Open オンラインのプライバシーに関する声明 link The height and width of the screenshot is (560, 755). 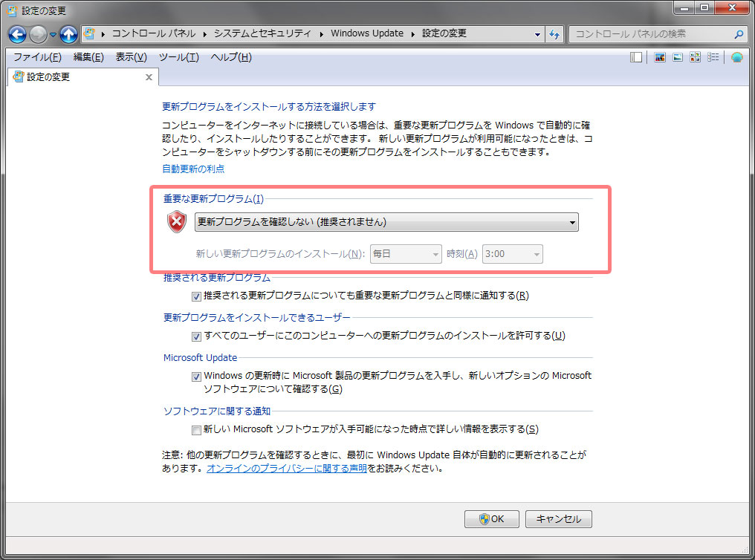coord(287,468)
